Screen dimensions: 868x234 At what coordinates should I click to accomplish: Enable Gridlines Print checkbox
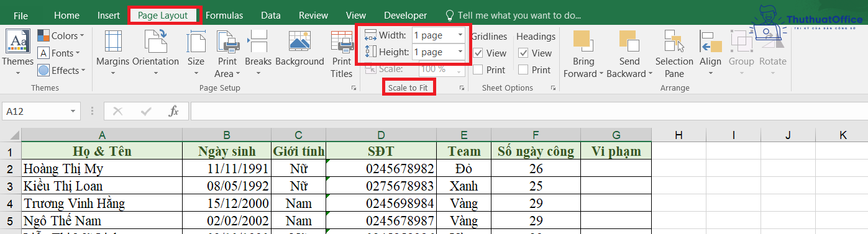478,70
